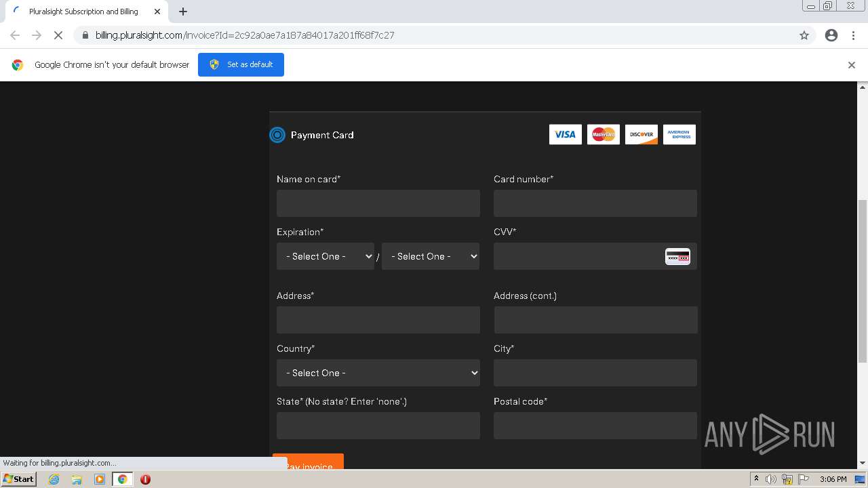Focus the Name on card field
The width and height of the screenshot is (868, 488).
378,203
